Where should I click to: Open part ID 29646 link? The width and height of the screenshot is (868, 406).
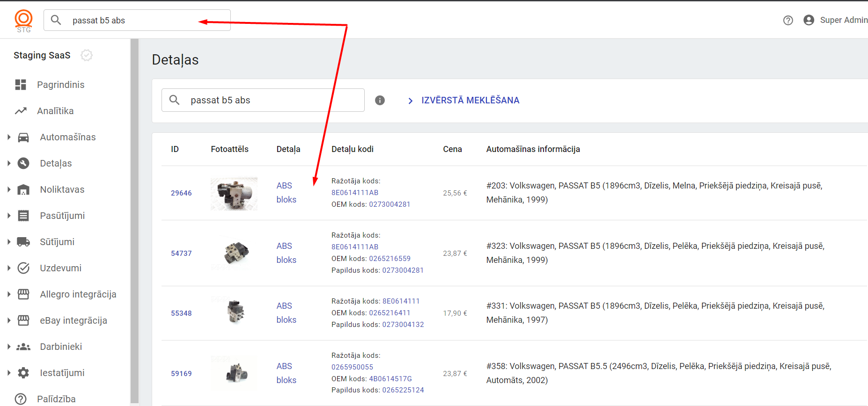coord(181,193)
